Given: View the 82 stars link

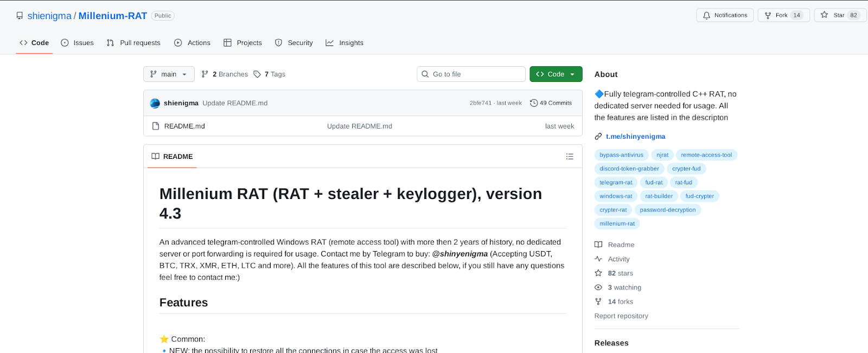Looking at the screenshot, I should [x=614, y=273].
